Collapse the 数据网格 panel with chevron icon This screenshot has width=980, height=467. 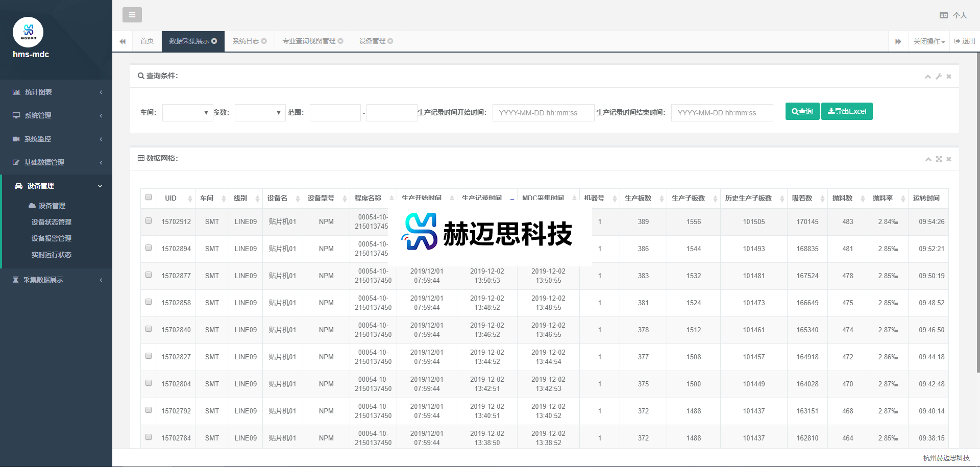928,159
